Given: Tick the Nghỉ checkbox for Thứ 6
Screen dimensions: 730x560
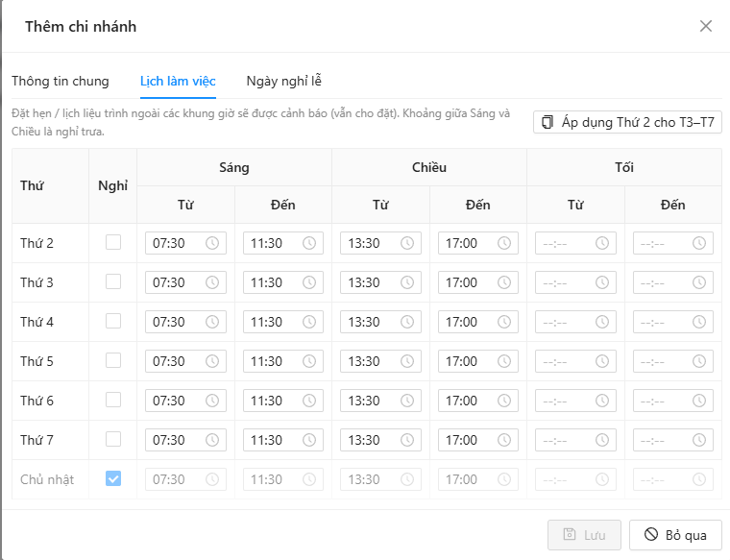Looking at the screenshot, I should [113, 400].
